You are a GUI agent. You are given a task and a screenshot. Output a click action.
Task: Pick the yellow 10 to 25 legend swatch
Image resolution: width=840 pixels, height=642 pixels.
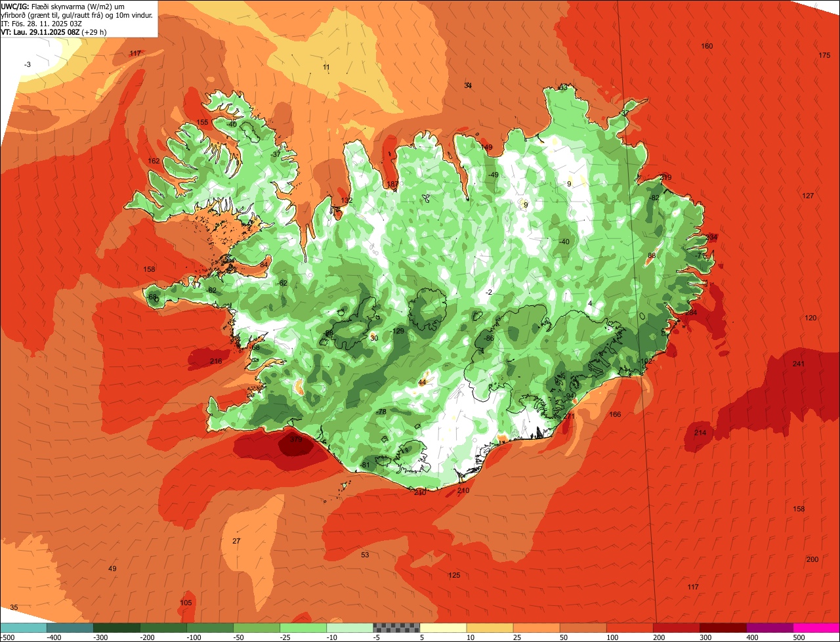(490, 628)
